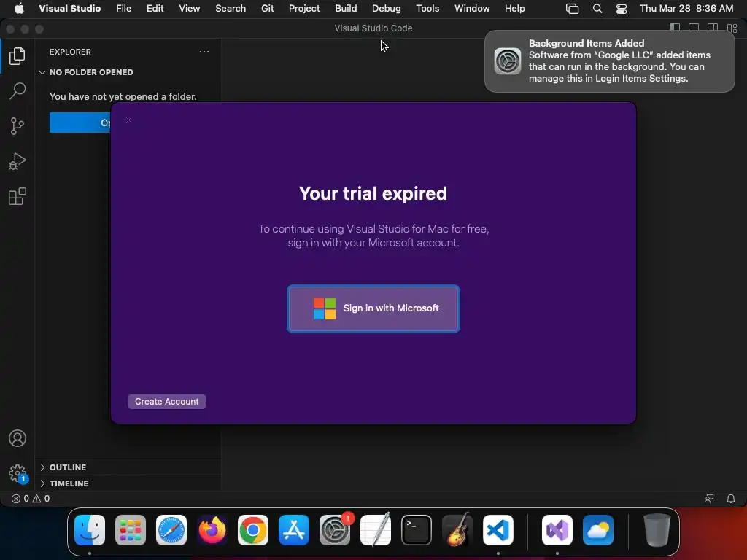
Task: Click the date and time in menu bar
Action: coord(686,9)
